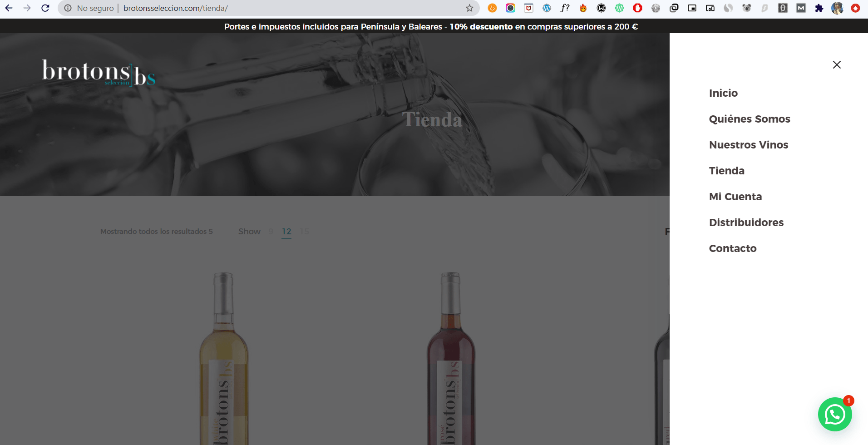
Task: Open Mi Cuenta menu entry
Action: 735,197
